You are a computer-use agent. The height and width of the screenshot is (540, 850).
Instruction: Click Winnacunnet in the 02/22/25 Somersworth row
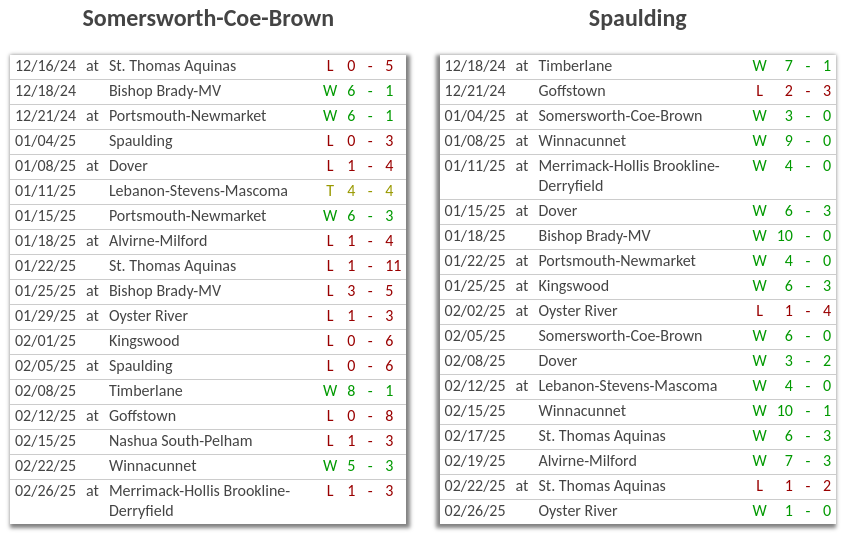[x=152, y=466]
